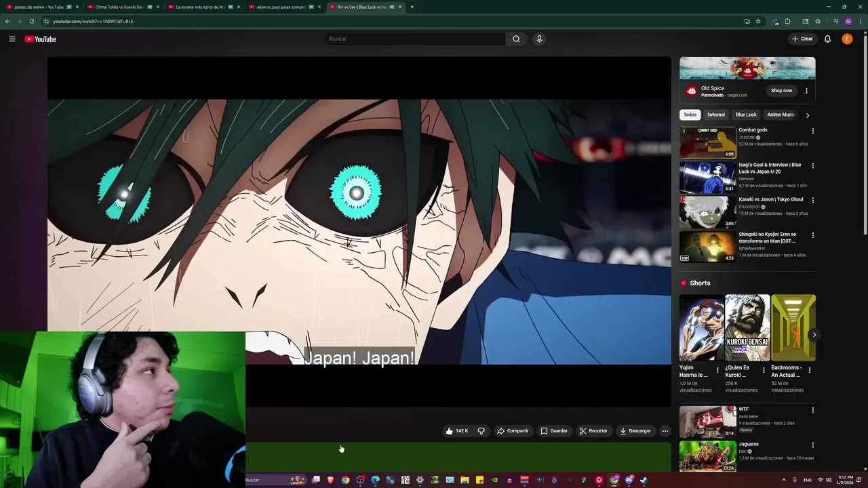
Task: Focus the Buscar search field
Action: point(415,39)
